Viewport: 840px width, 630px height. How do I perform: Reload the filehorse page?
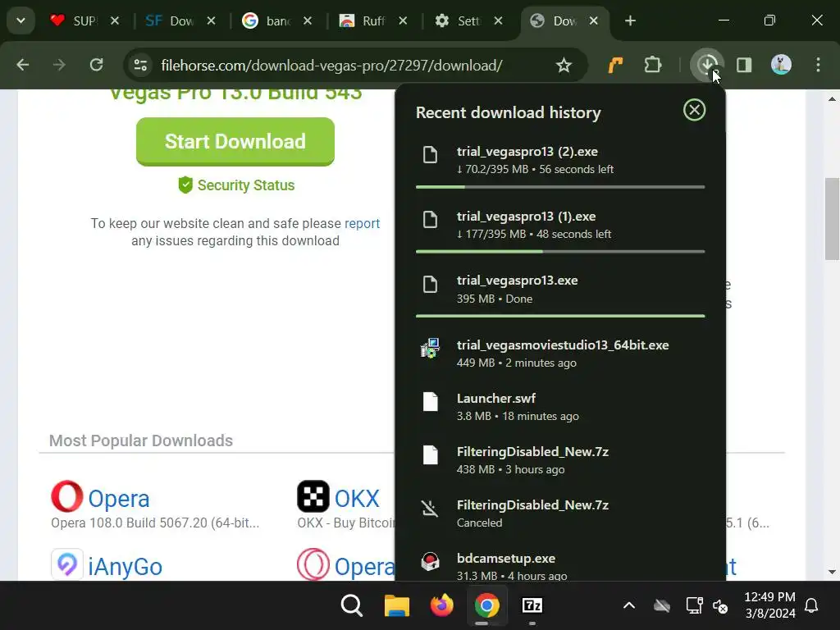[x=97, y=66]
